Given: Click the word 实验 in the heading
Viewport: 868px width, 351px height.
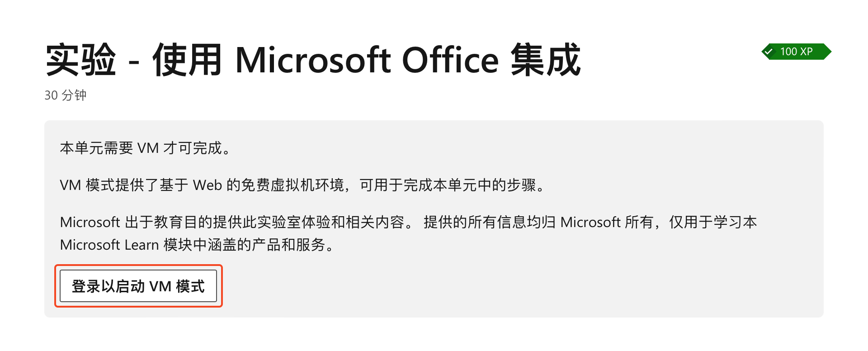Looking at the screenshot, I should pyautogui.click(x=80, y=60).
